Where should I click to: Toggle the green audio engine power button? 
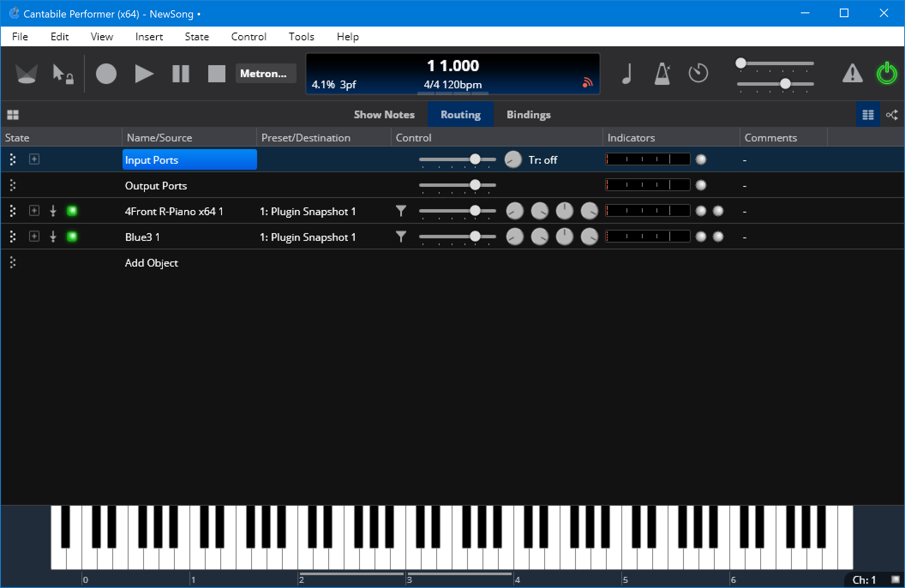click(887, 73)
